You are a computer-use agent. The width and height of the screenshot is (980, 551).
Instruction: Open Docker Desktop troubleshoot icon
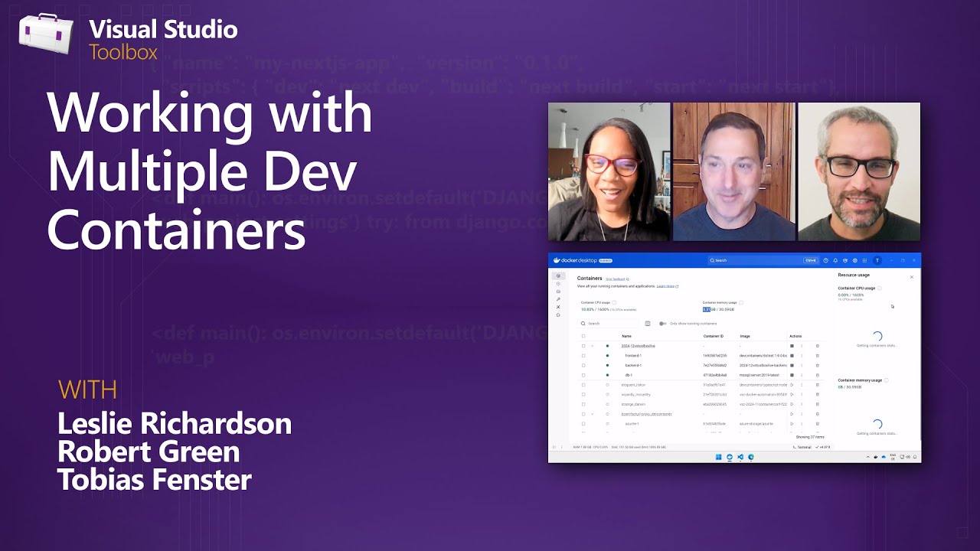845,260
